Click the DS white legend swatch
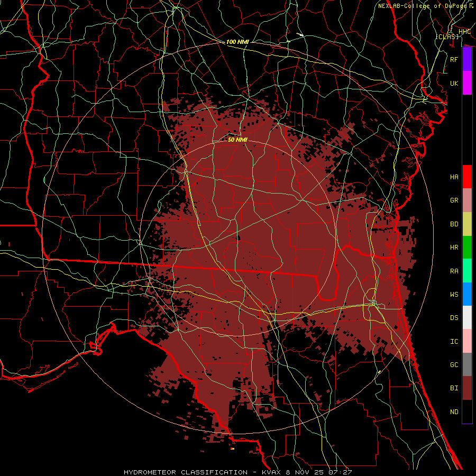 tap(467, 317)
